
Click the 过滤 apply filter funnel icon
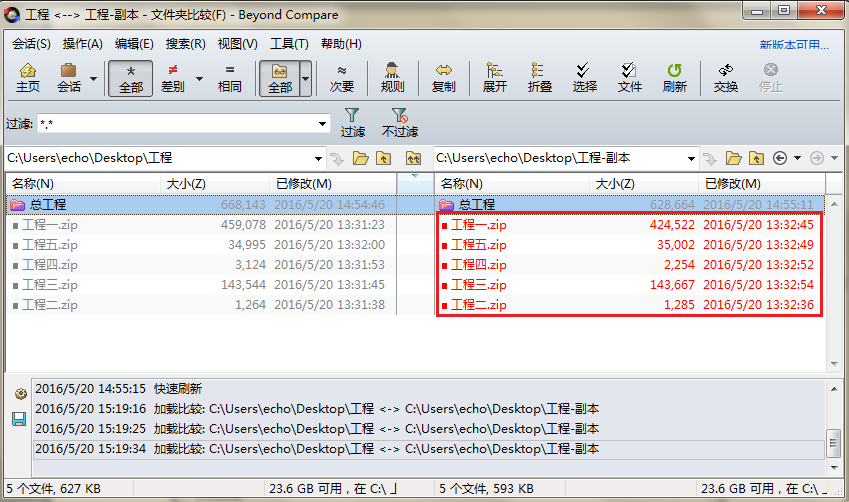352,123
